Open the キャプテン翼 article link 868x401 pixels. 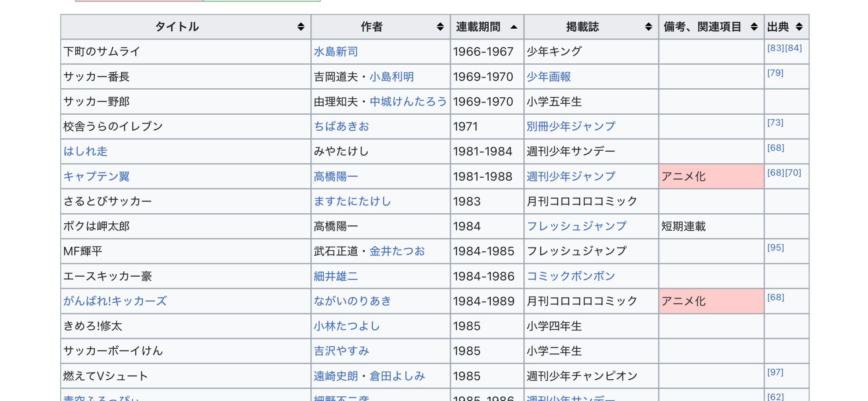tap(96, 176)
